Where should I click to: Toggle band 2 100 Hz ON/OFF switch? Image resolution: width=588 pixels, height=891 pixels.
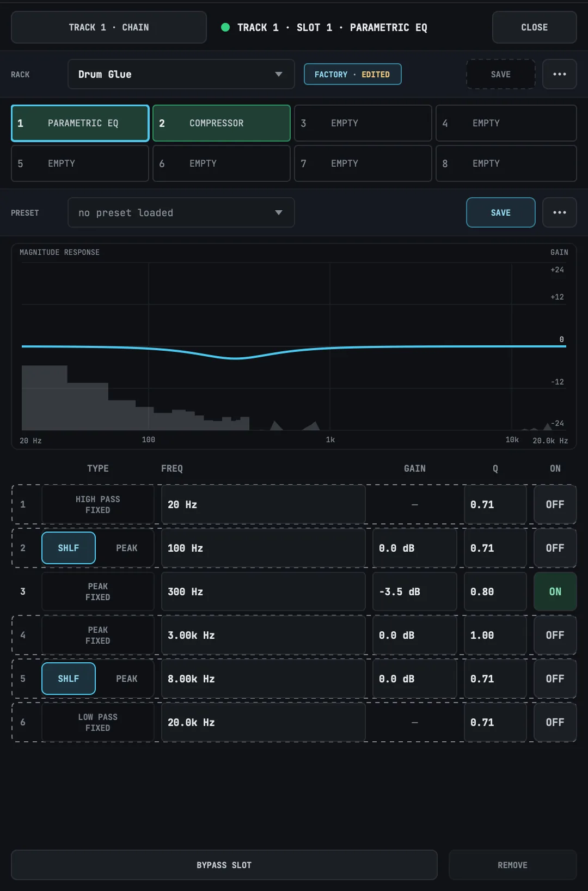tap(555, 548)
